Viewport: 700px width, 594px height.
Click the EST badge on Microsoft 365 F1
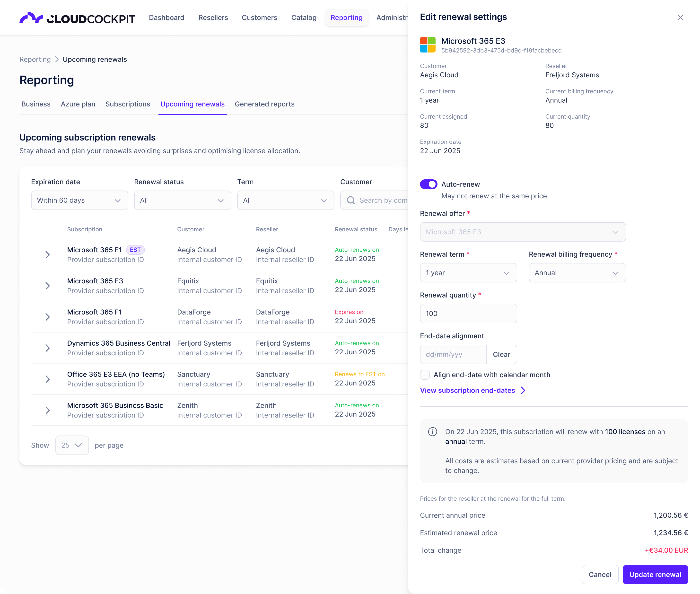coord(135,250)
